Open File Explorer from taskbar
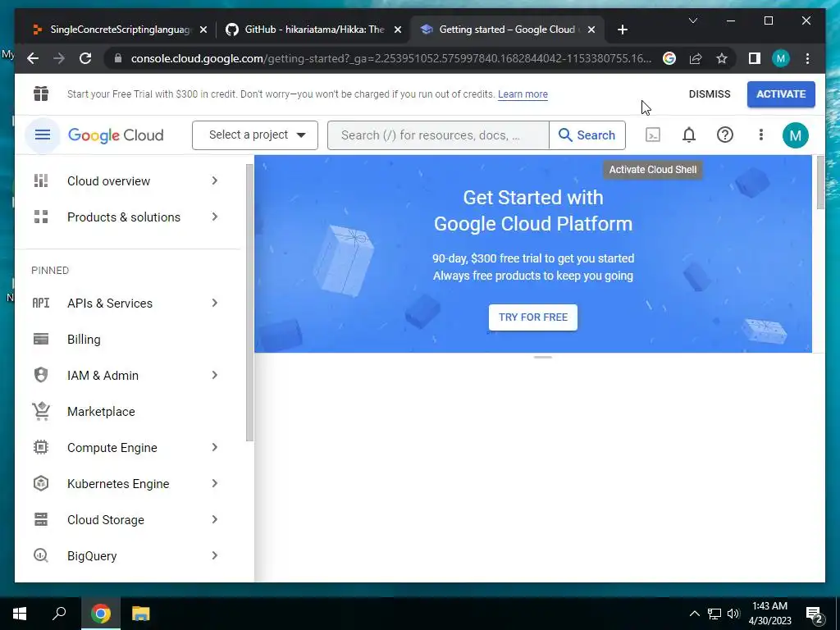This screenshot has height=630, width=840. pos(141,614)
